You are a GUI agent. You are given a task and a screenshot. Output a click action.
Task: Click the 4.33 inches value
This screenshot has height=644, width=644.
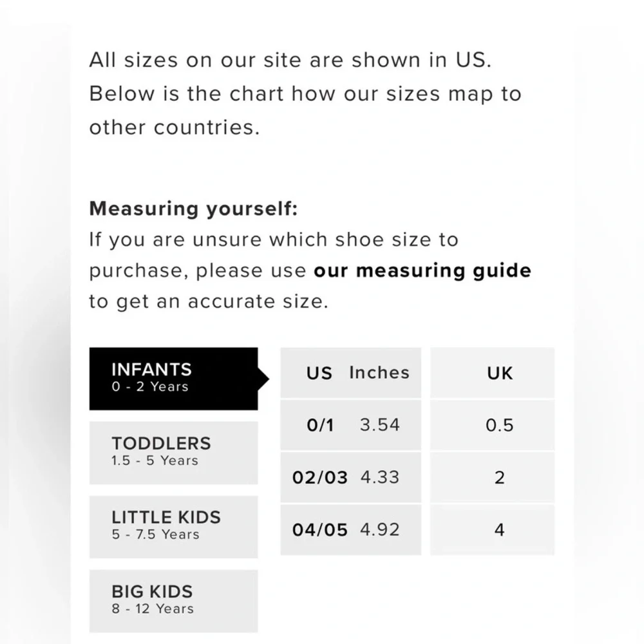[x=379, y=478]
